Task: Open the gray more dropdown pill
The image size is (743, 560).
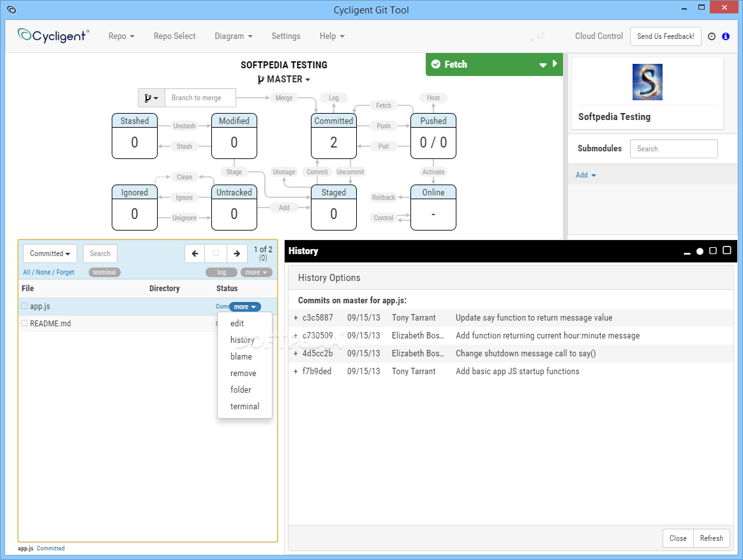Action: (257, 272)
